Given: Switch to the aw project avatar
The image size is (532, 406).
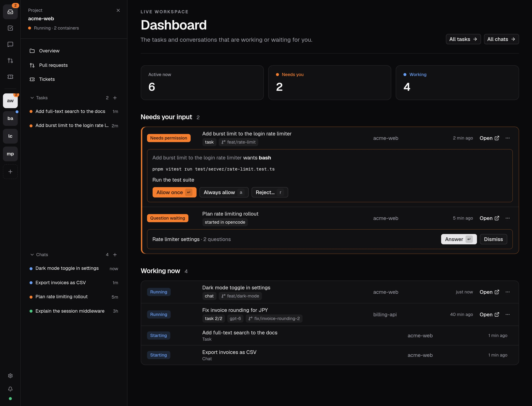Looking at the screenshot, I should click(10, 101).
